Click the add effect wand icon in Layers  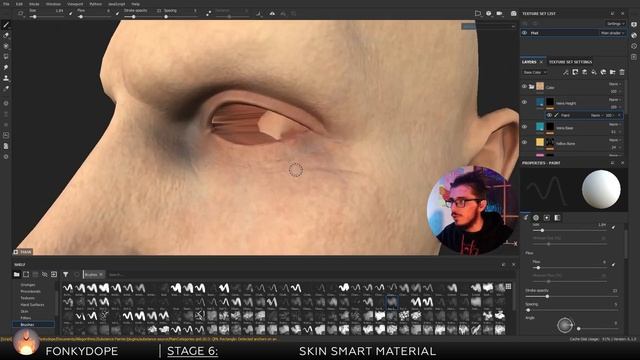(x=566, y=72)
